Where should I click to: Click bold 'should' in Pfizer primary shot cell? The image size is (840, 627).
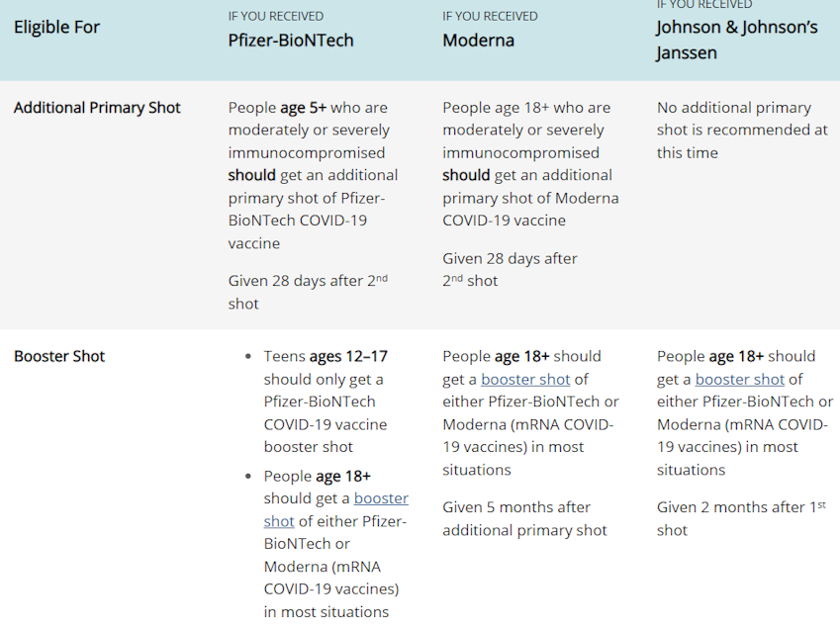tap(251, 175)
